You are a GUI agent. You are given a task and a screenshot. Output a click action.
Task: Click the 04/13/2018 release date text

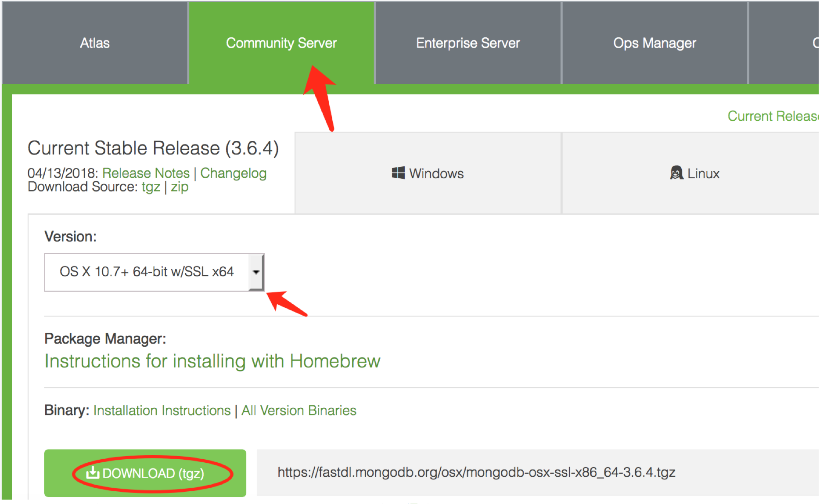tap(62, 173)
